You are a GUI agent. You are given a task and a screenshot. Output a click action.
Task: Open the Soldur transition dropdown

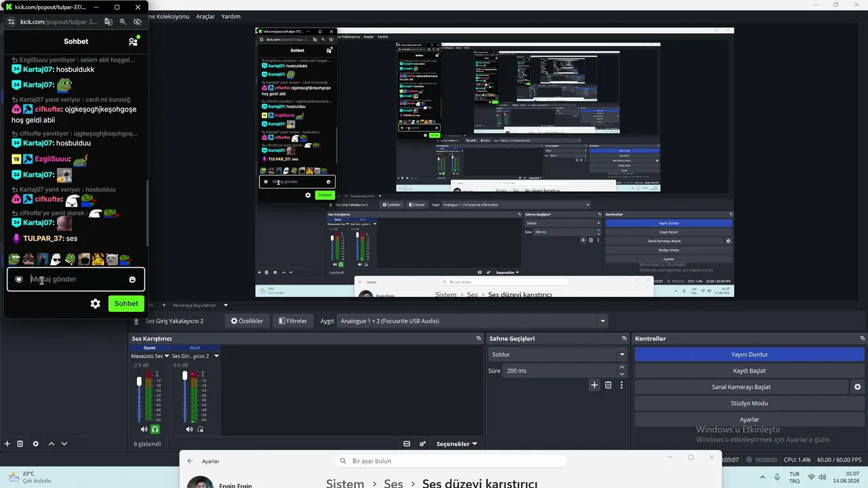pyautogui.click(x=557, y=354)
